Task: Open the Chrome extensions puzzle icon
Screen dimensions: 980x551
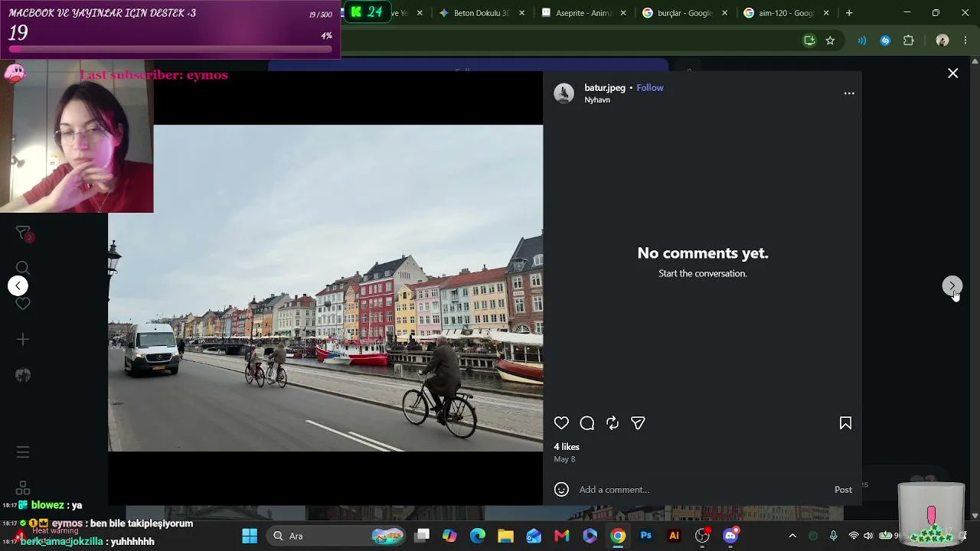Action: point(909,41)
